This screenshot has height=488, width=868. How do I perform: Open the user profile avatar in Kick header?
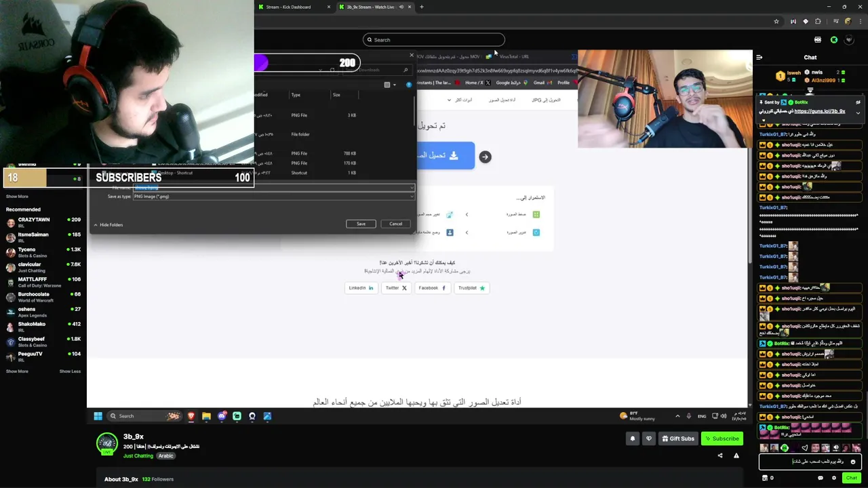point(849,40)
